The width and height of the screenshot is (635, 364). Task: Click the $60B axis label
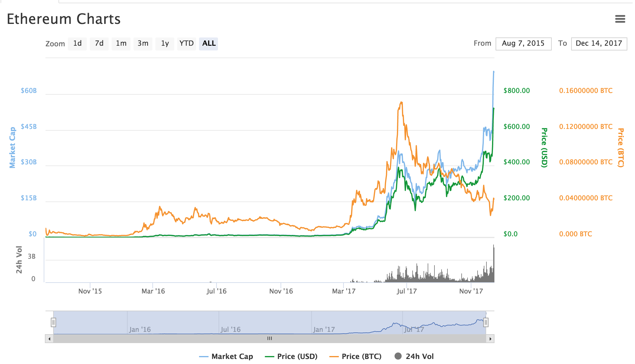(29, 91)
